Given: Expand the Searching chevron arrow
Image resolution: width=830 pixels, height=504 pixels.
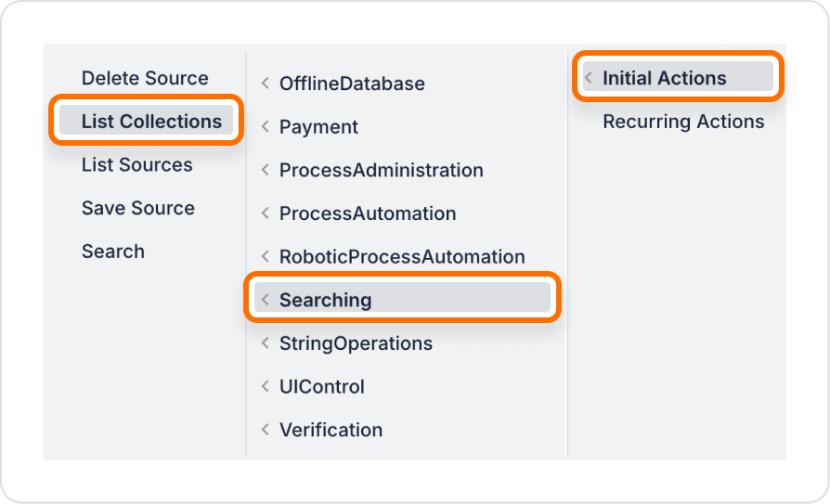Looking at the screenshot, I should coord(266,300).
